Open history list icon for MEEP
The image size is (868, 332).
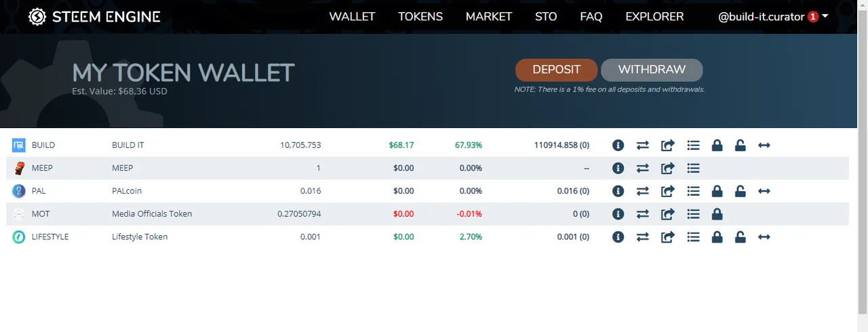tap(693, 168)
